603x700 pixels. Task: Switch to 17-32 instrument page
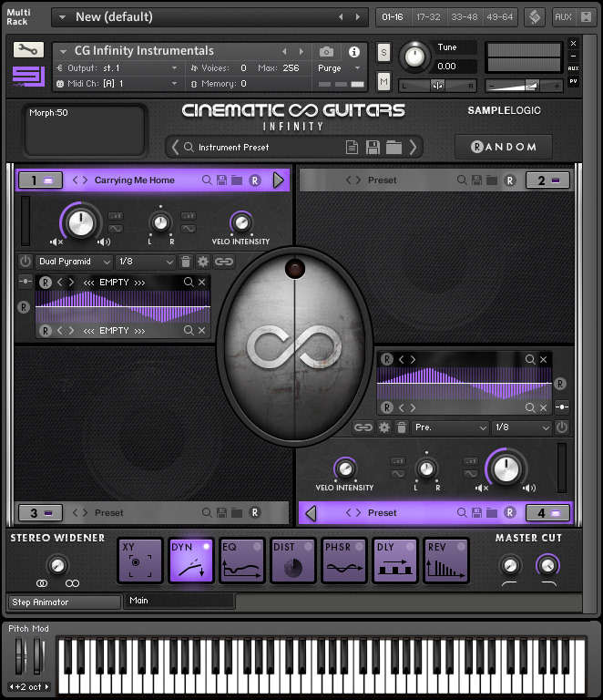pyautogui.click(x=428, y=17)
